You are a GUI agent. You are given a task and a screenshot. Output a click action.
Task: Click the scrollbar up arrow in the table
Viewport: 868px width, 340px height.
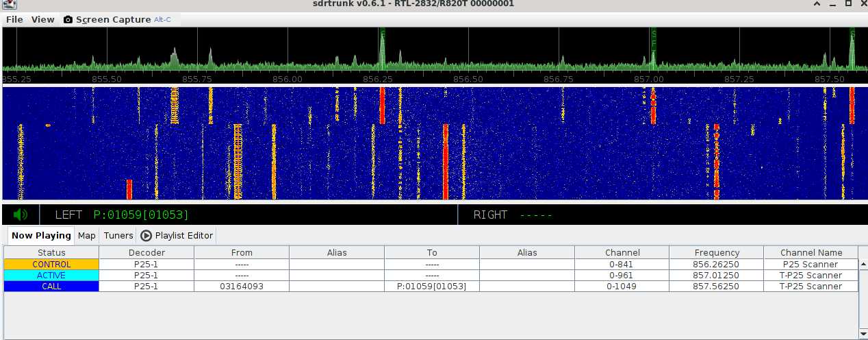click(863, 264)
